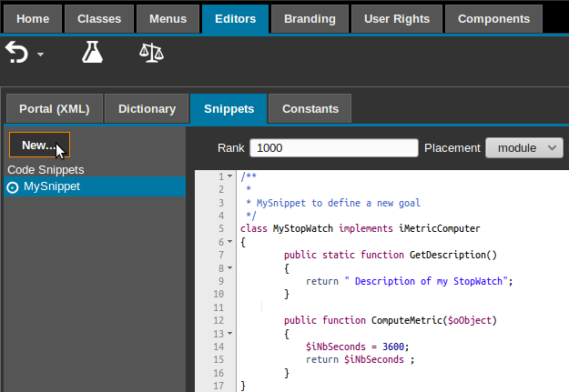Fold GetDescription function body at line 8

click(x=230, y=268)
